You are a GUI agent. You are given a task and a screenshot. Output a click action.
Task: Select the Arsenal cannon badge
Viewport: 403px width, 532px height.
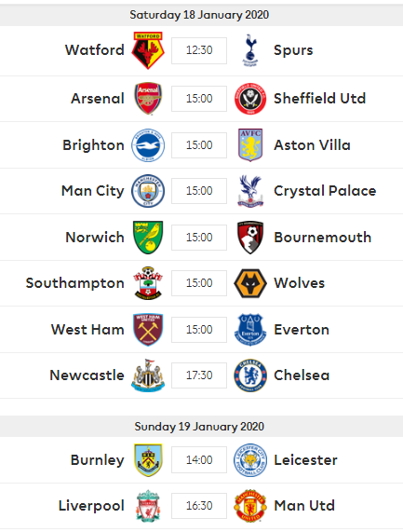[x=148, y=99]
